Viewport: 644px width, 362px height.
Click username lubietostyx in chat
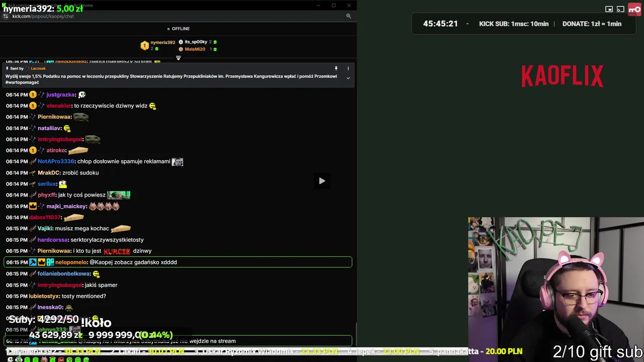point(44,296)
